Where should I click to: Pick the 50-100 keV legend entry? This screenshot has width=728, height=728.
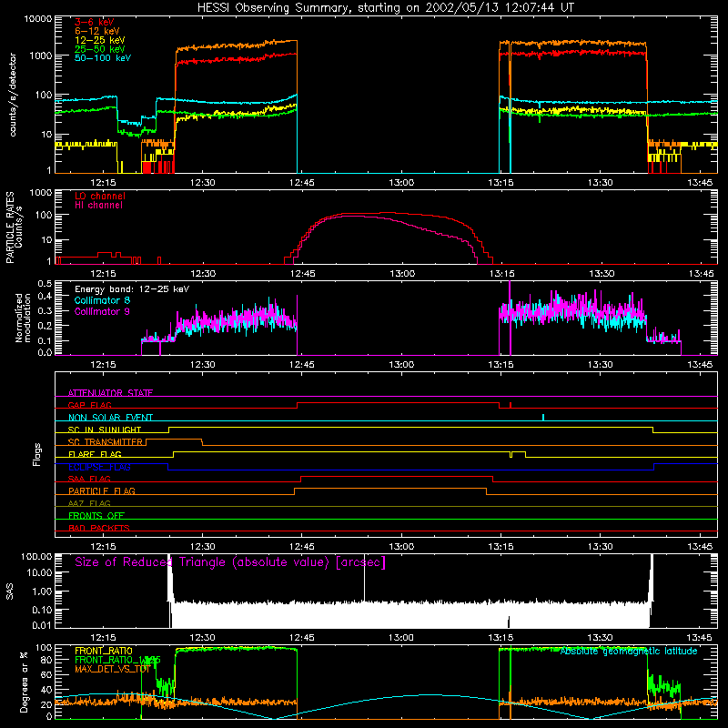[103, 58]
